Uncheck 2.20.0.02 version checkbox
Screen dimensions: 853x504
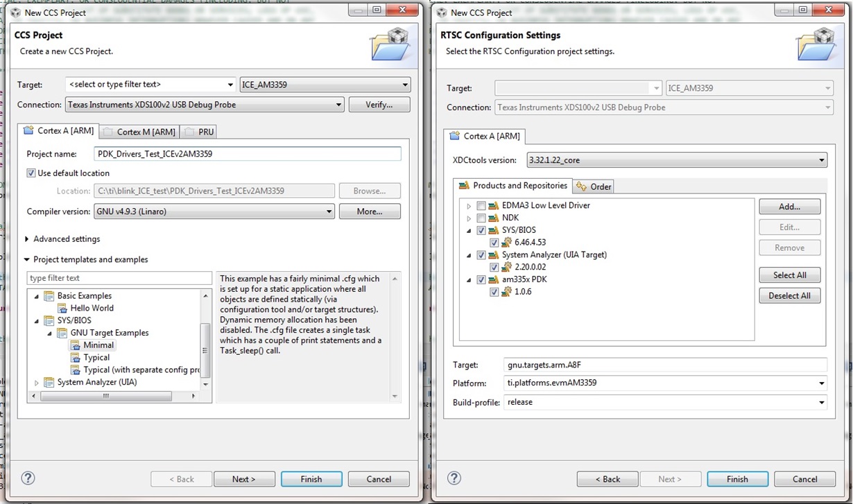494,268
